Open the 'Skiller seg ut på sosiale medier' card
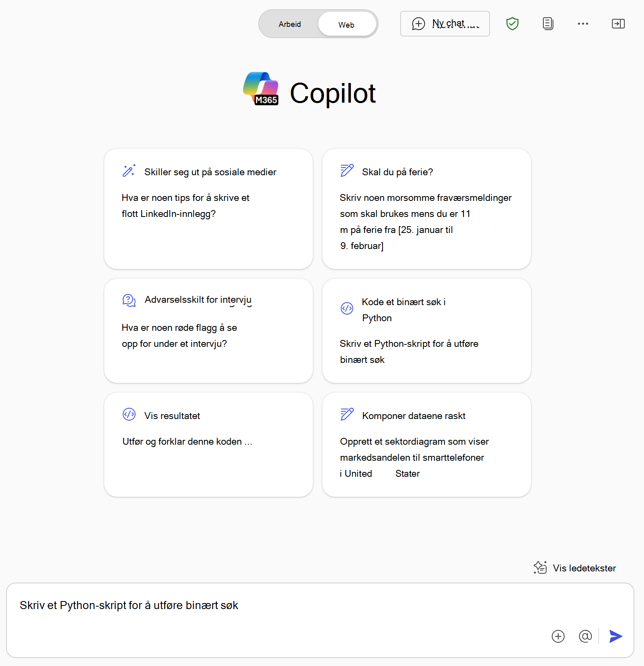The width and height of the screenshot is (644, 666). pos(208,209)
